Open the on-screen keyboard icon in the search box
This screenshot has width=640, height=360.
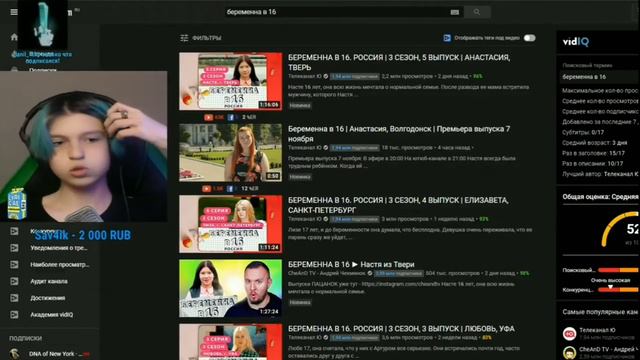point(455,12)
